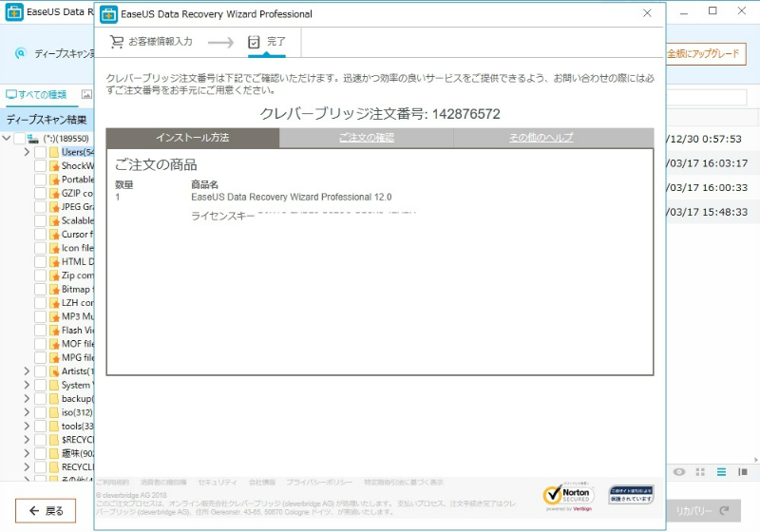Click the scroll right arrow in file list

coord(755,460)
